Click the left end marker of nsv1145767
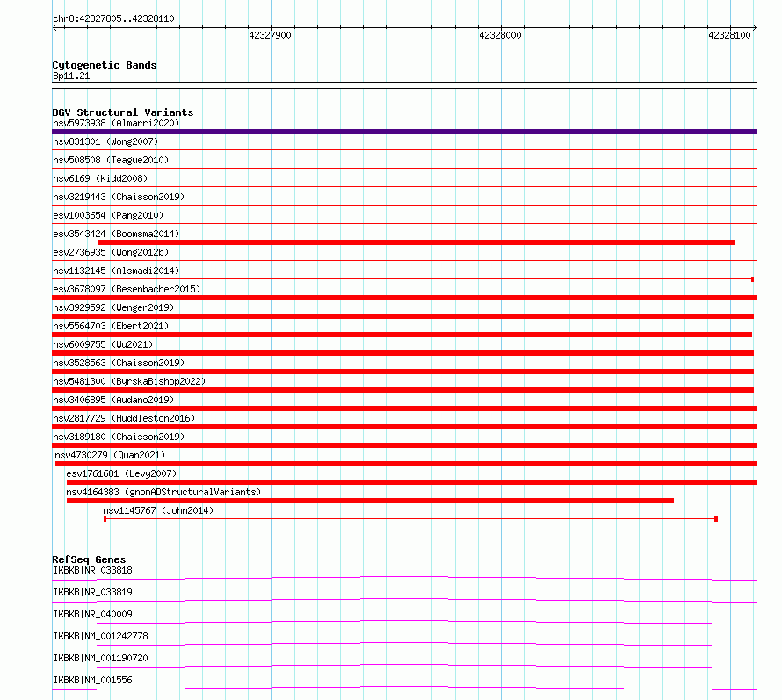Screen dimensions: 782x700 (105, 519)
